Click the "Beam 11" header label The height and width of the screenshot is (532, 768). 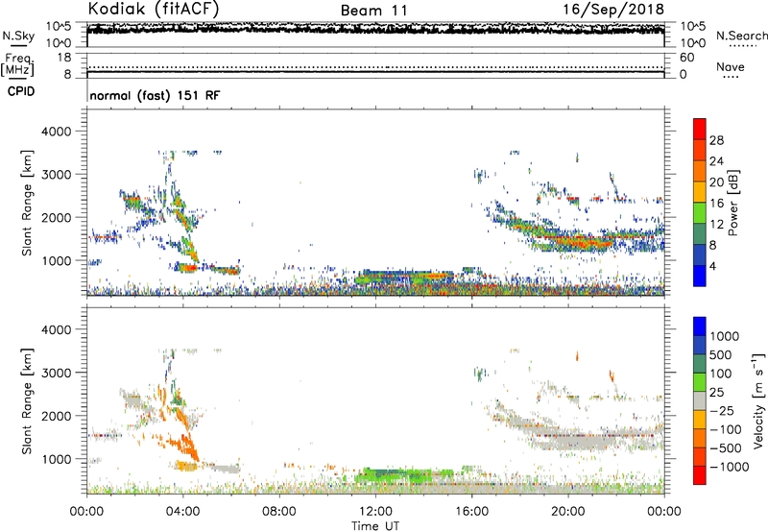[373, 11]
